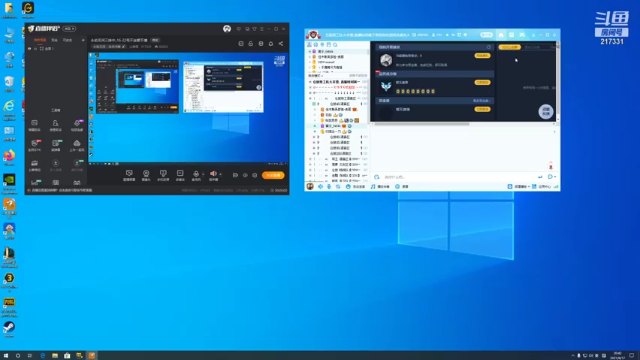Open the Windows Start button
640x360 pixels.
(6, 356)
